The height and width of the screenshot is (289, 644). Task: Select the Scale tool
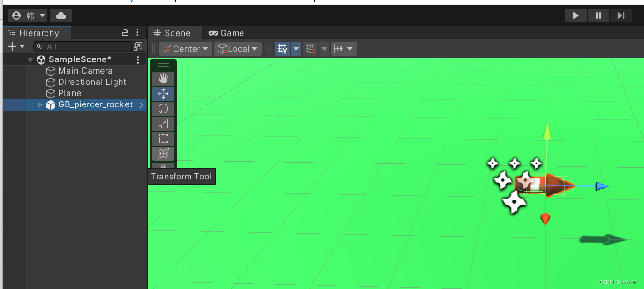[x=163, y=124]
